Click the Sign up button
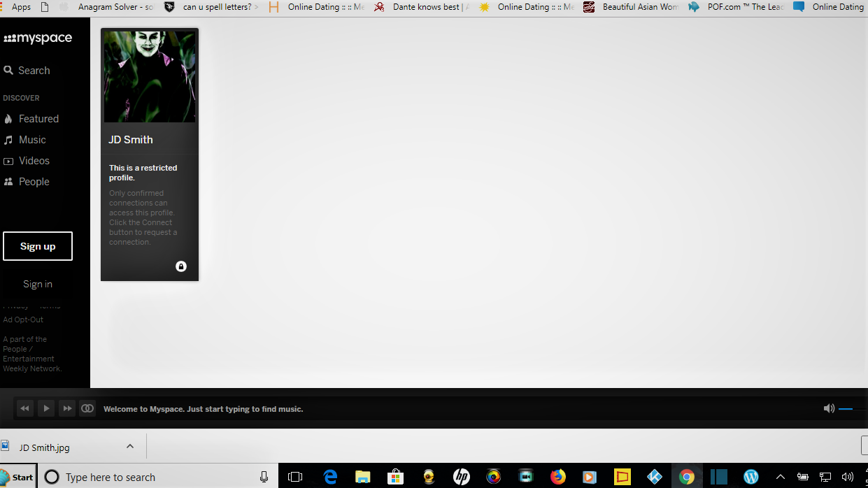This screenshot has width=868, height=488. point(38,246)
